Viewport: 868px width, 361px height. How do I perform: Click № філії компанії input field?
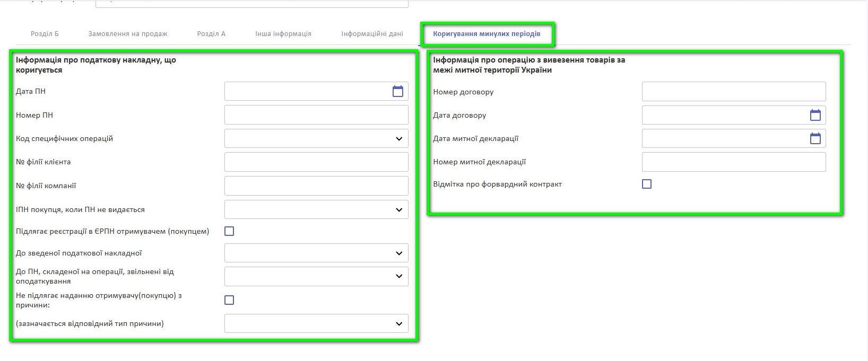coord(316,186)
